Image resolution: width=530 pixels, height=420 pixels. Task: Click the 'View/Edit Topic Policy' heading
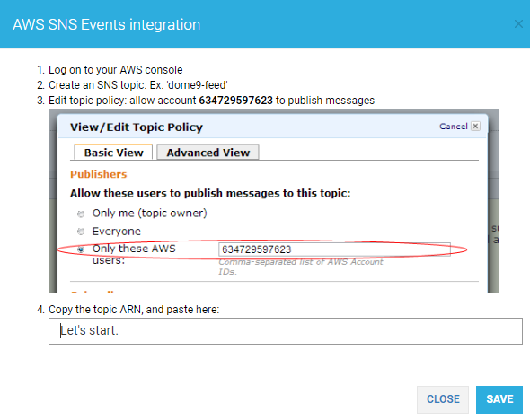(x=137, y=127)
